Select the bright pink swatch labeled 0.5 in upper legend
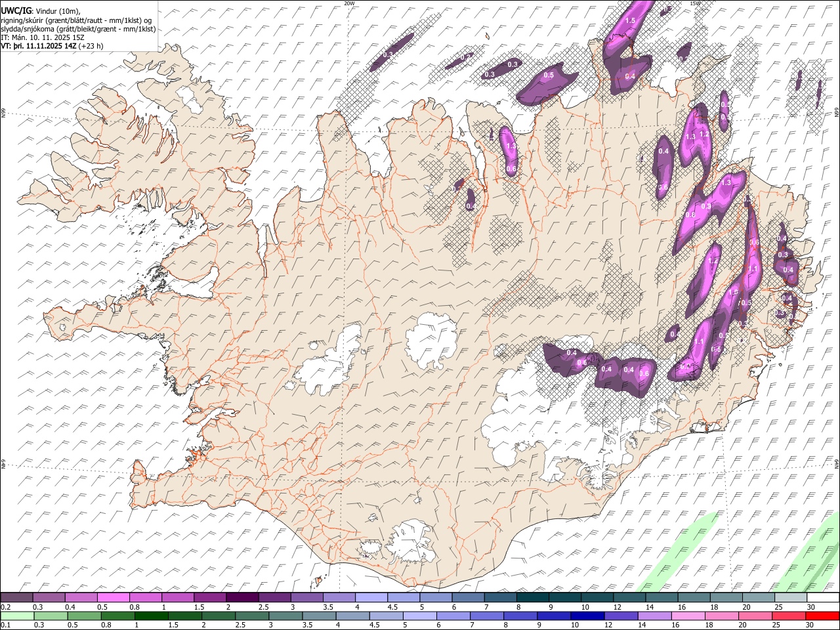Image resolution: width=840 pixels, height=630 pixels. (x=114, y=598)
